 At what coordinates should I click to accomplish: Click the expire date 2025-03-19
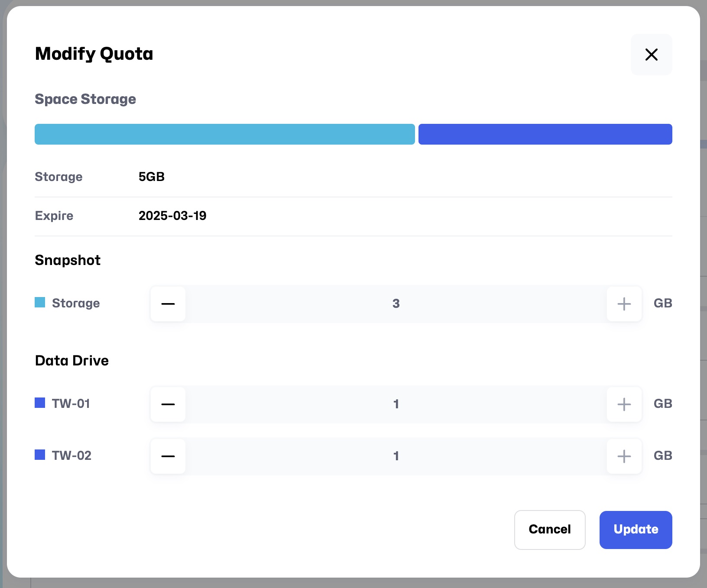coord(172,216)
